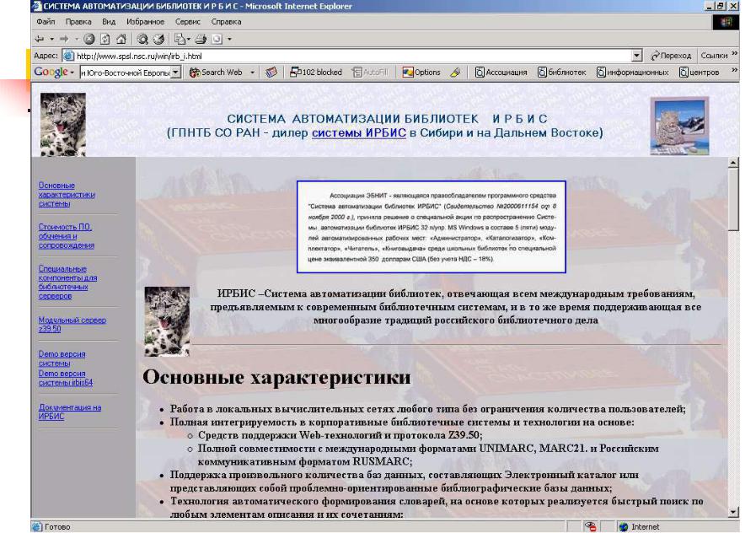Refresh the current page
Viewport: 756px width, 533px height.
coord(105,39)
